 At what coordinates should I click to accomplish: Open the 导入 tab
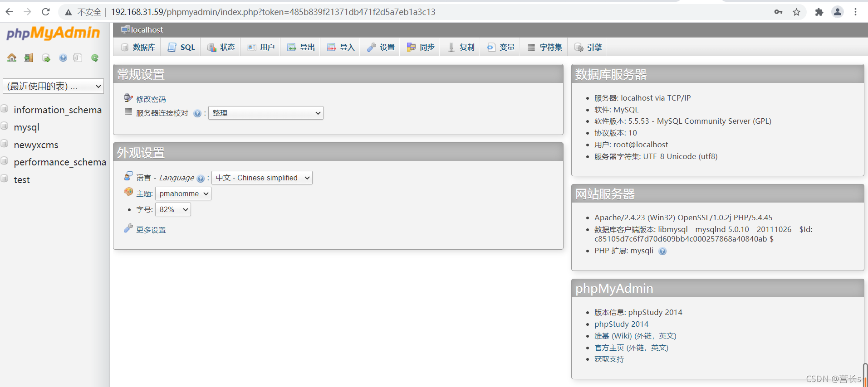click(341, 47)
